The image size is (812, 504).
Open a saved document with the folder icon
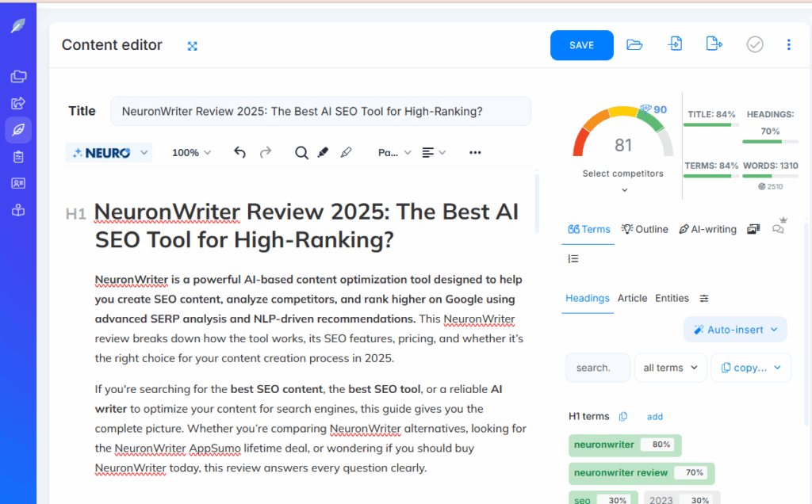pyautogui.click(x=634, y=44)
